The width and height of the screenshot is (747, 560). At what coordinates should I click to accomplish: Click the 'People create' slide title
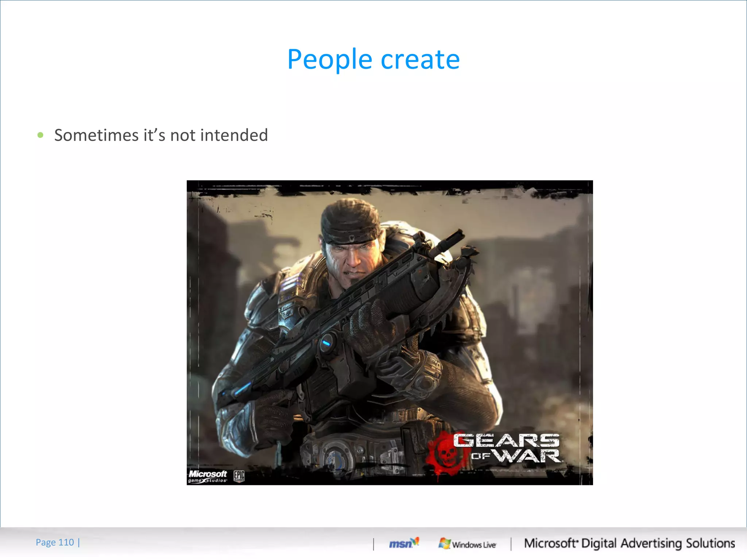point(373,59)
